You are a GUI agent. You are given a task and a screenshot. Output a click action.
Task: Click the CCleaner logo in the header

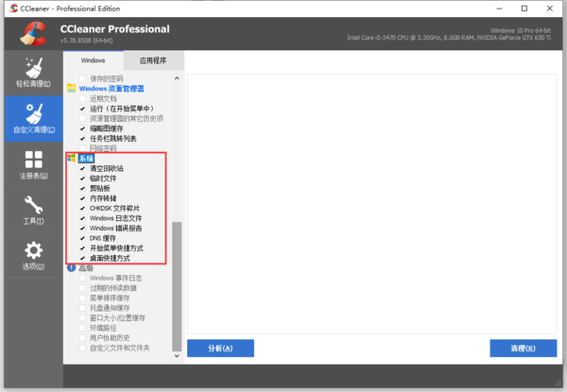tap(30, 33)
